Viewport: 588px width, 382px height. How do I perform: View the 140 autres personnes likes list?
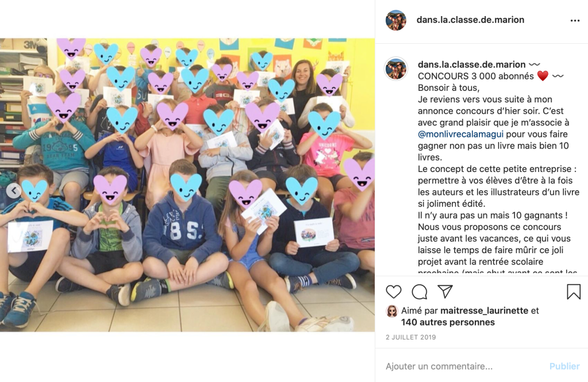(448, 322)
